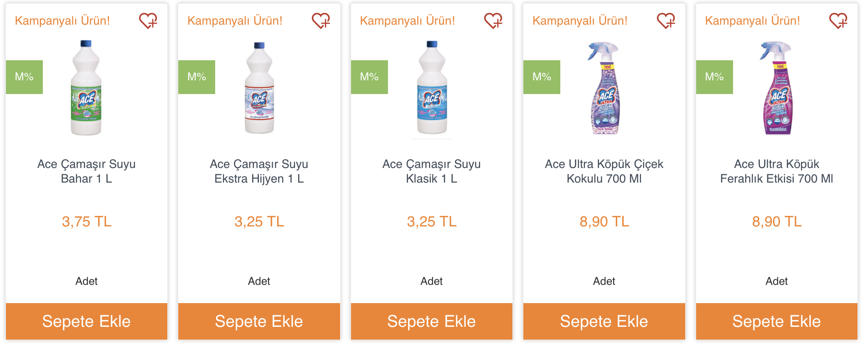Click M% badge on Bahar 1 L card

point(24,77)
